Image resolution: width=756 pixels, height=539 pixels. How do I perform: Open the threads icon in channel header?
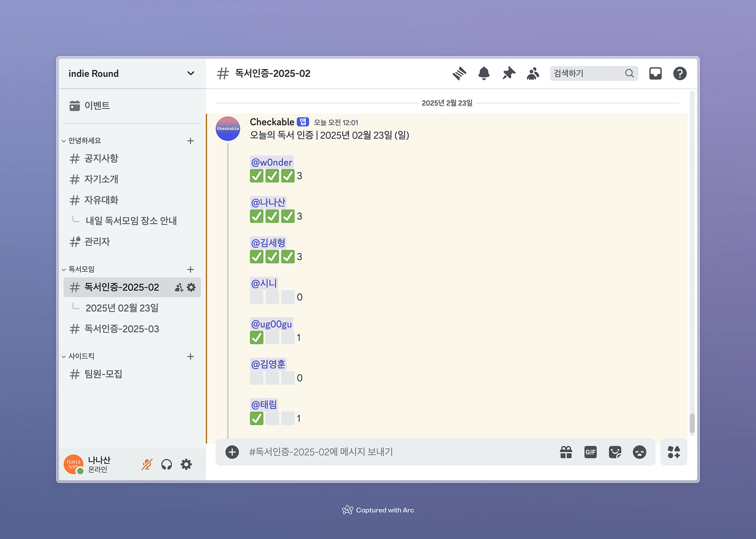[459, 73]
